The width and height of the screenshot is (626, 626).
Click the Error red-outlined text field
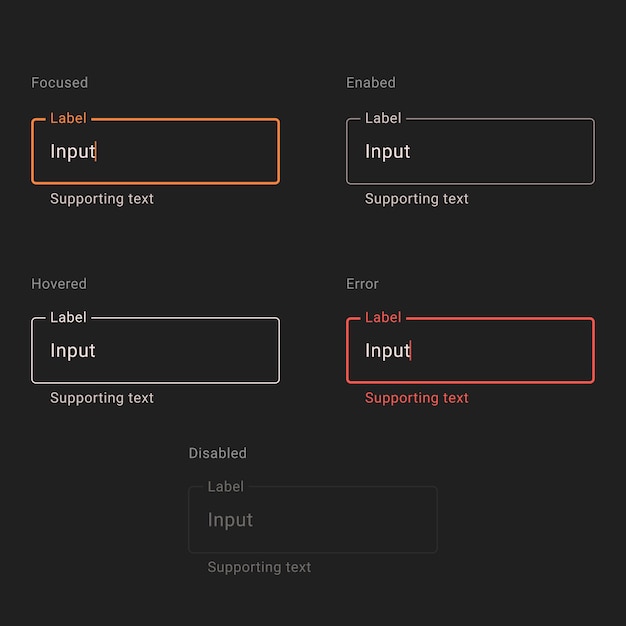[470, 351]
